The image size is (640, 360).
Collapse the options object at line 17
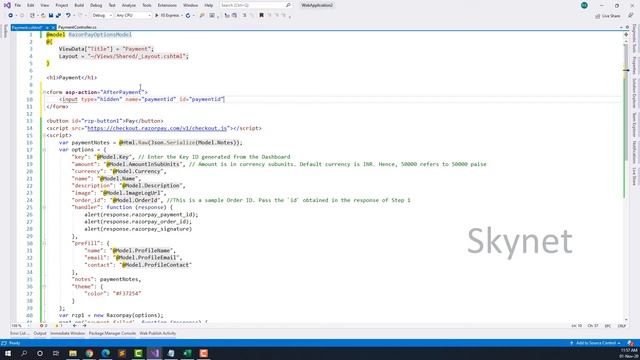[x=44, y=150]
